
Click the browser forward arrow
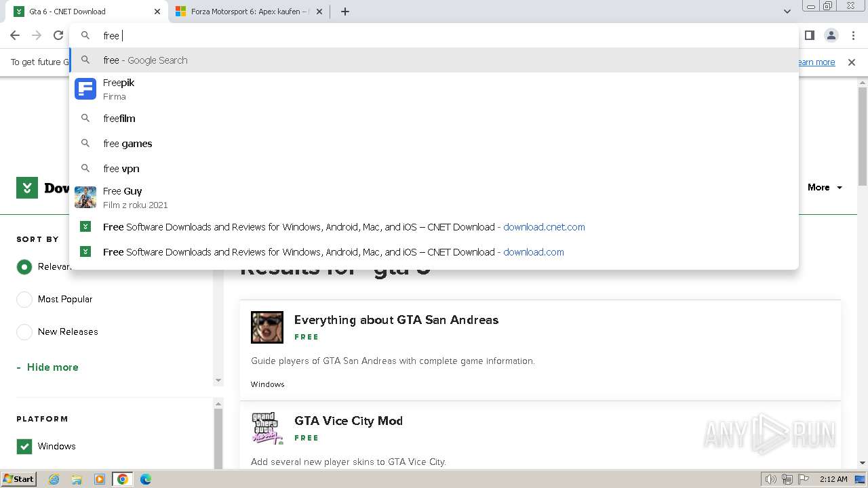point(37,35)
